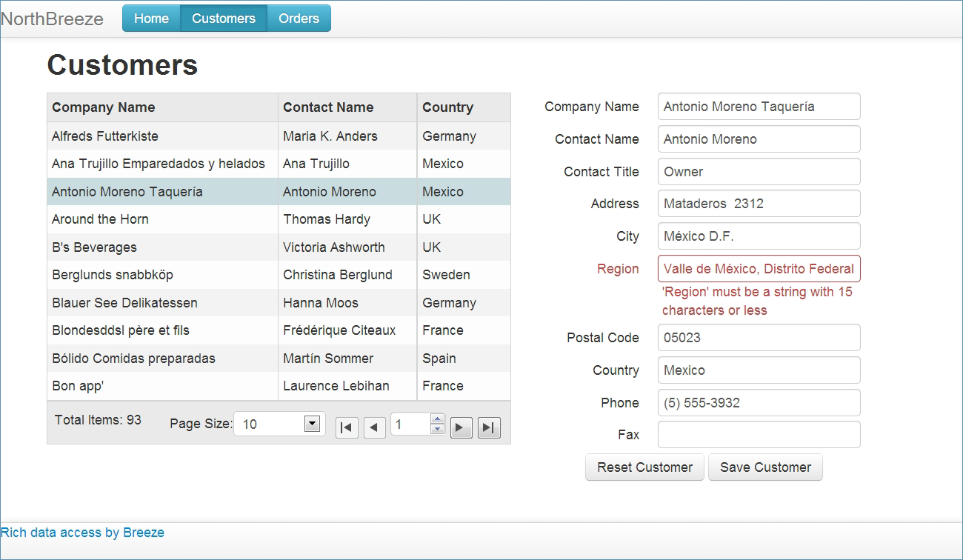
Task: Open the Page Size dropdown
Action: [x=279, y=424]
